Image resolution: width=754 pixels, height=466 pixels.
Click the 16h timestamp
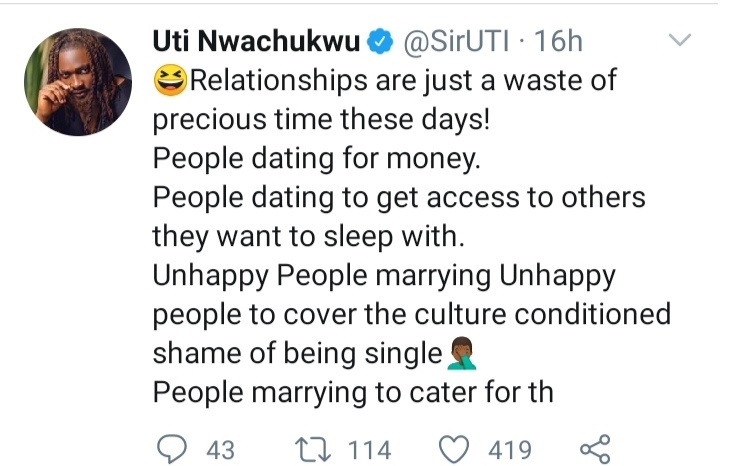click(x=558, y=41)
